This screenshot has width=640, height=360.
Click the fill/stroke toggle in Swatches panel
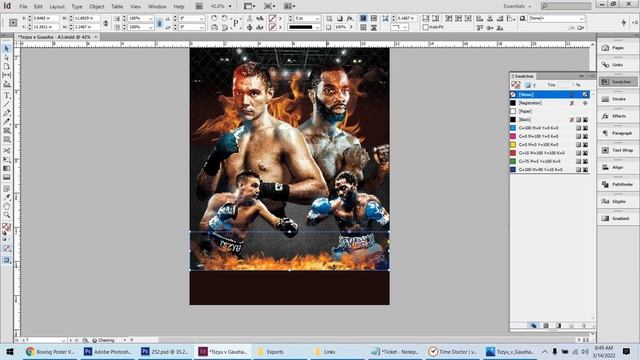[x=516, y=85]
